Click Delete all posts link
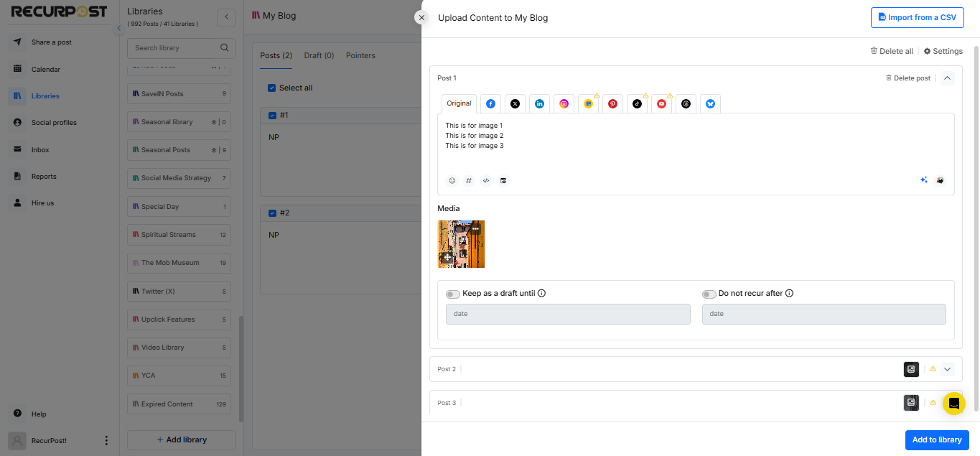Viewport: 980px width, 456px height. pyautogui.click(x=892, y=51)
